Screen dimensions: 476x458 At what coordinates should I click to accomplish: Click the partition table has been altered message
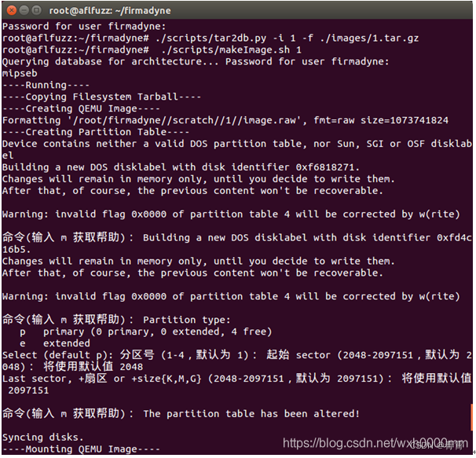click(x=251, y=414)
